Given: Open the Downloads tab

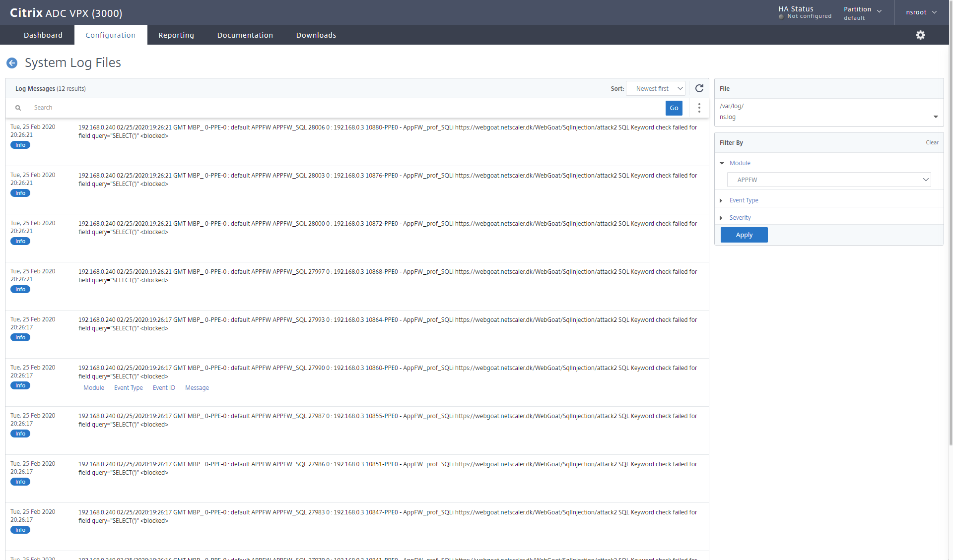Looking at the screenshot, I should click(x=316, y=35).
